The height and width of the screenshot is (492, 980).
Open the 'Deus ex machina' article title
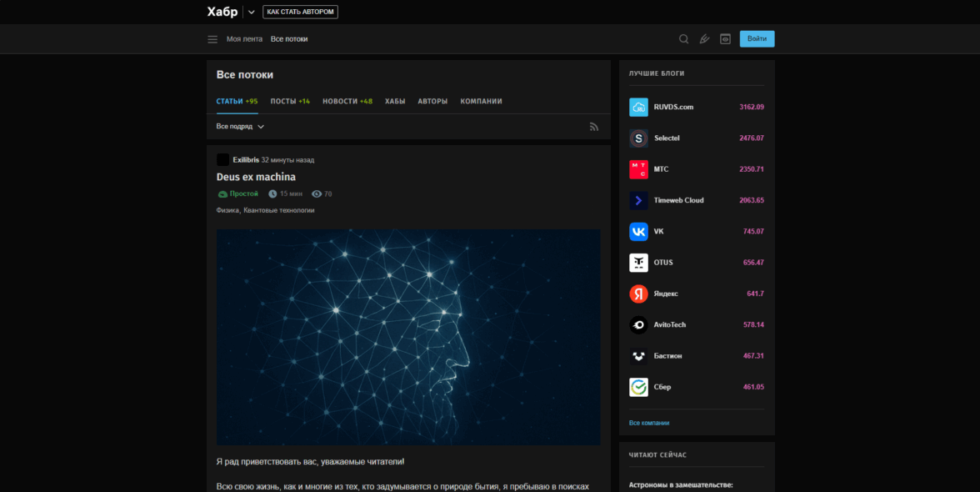pos(256,177)
